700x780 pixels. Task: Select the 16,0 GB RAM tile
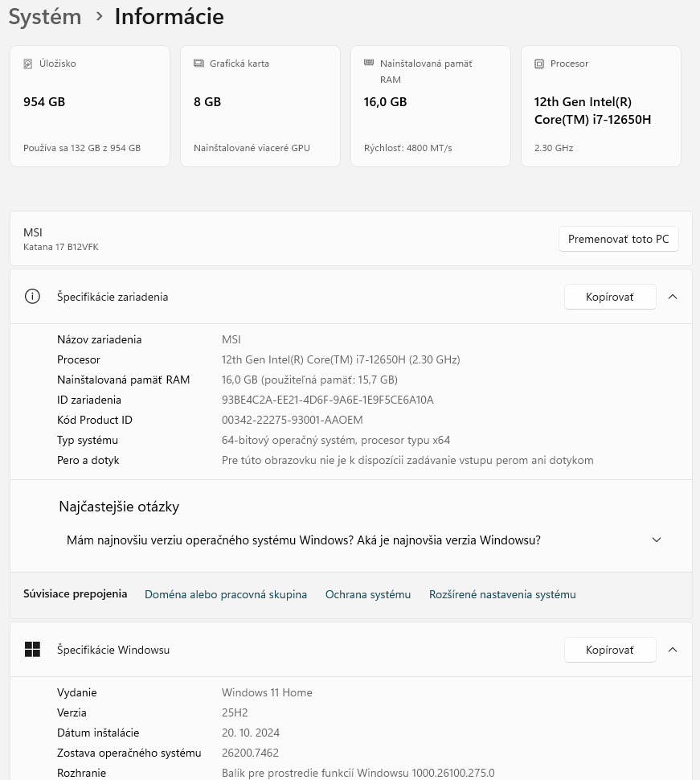[431, 106]
